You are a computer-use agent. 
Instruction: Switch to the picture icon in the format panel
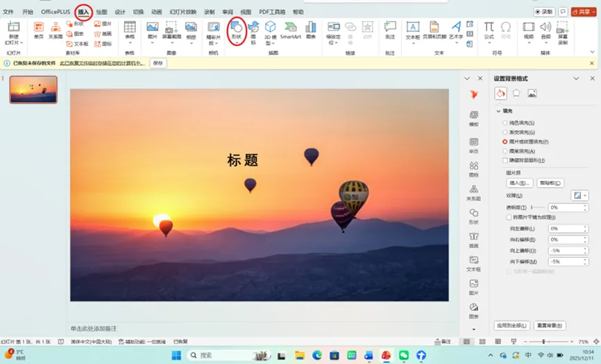coord(532,93)
